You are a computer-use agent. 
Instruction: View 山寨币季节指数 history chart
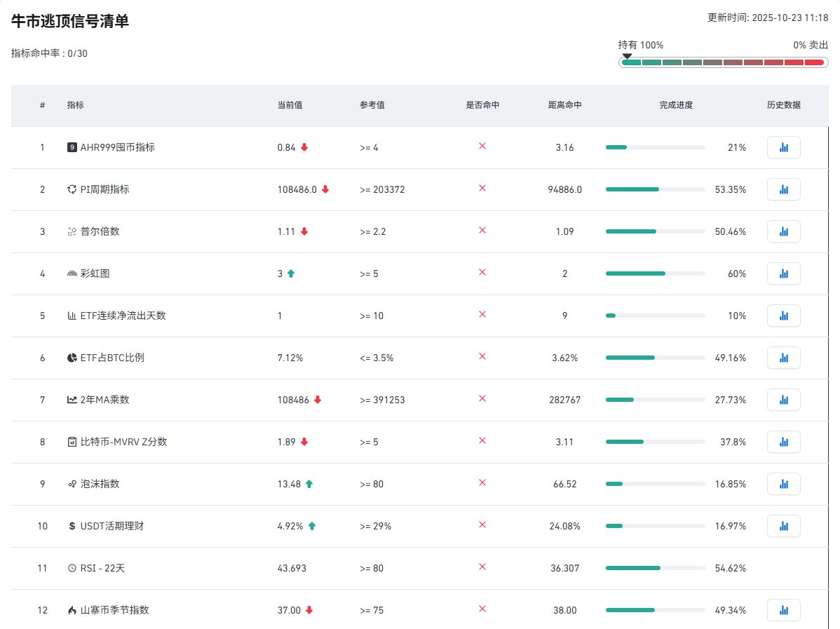[x=783, y=610]
